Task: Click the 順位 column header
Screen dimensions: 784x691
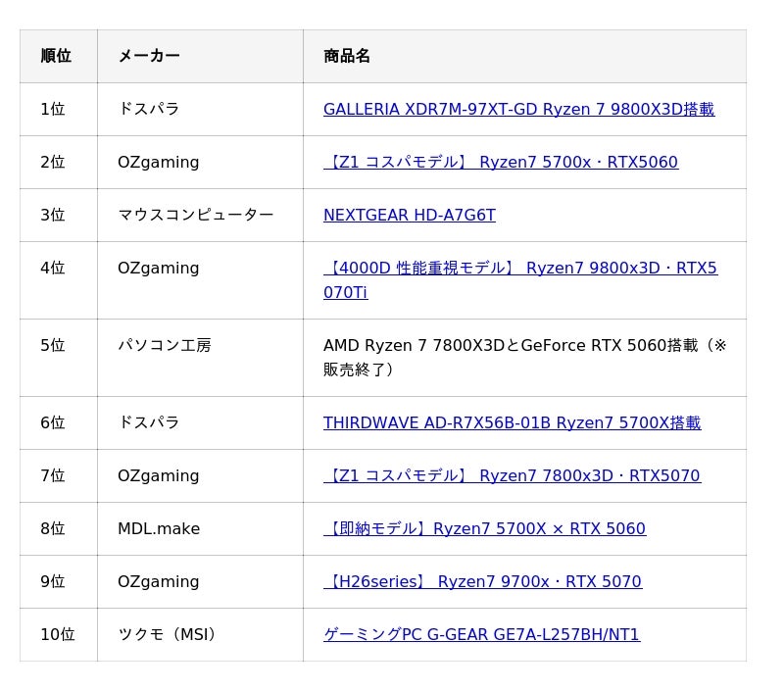Action: [56, 57]
